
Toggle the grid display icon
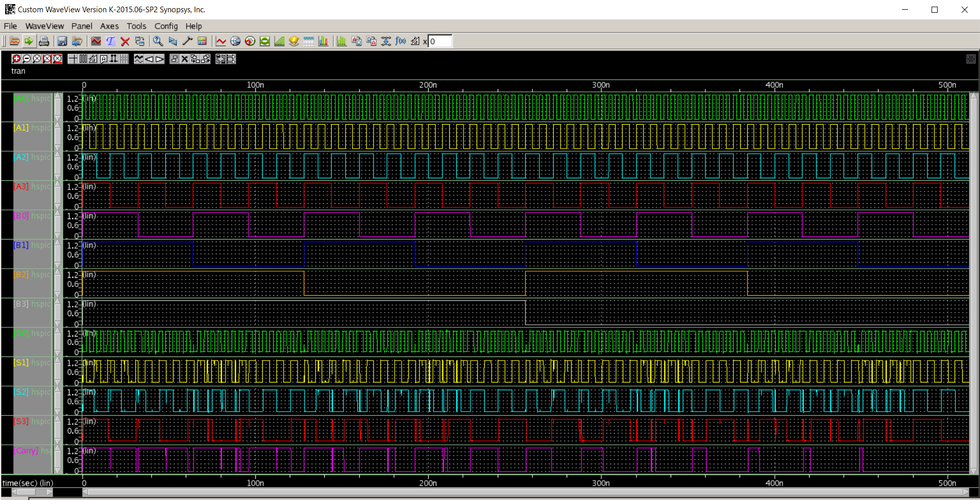click(x=123, y=59)
